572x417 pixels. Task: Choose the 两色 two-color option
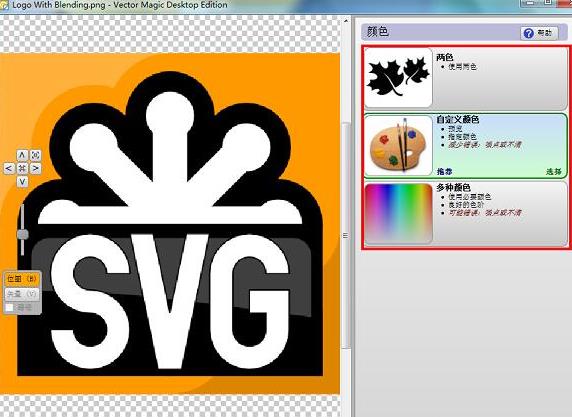click(x=466, y=78)
